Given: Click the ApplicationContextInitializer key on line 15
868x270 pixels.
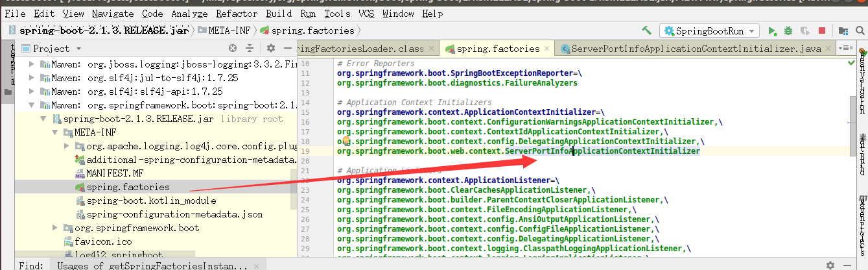Looking at the screenshot, I should 471,112.
